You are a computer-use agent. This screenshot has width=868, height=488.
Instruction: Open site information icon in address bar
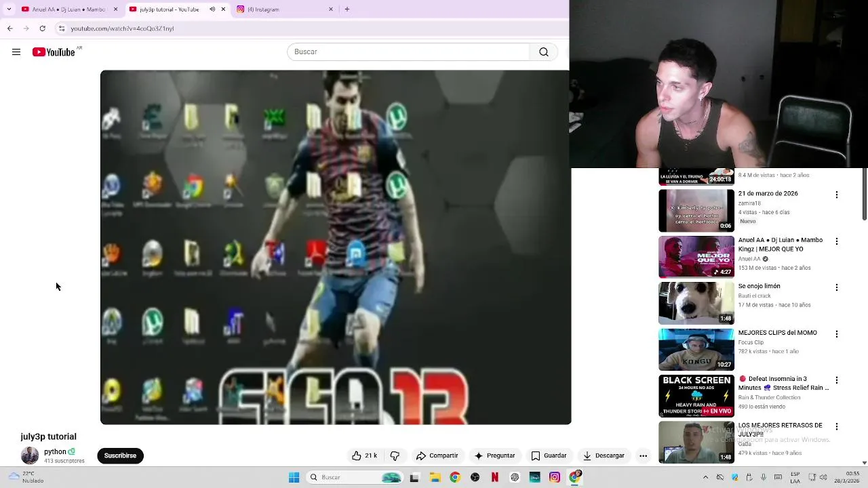click(x=62, y=28)
